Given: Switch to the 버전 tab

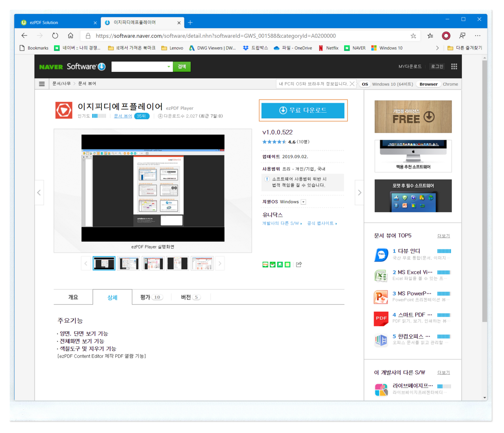Looking at the screenshot, I should (191, 297).
